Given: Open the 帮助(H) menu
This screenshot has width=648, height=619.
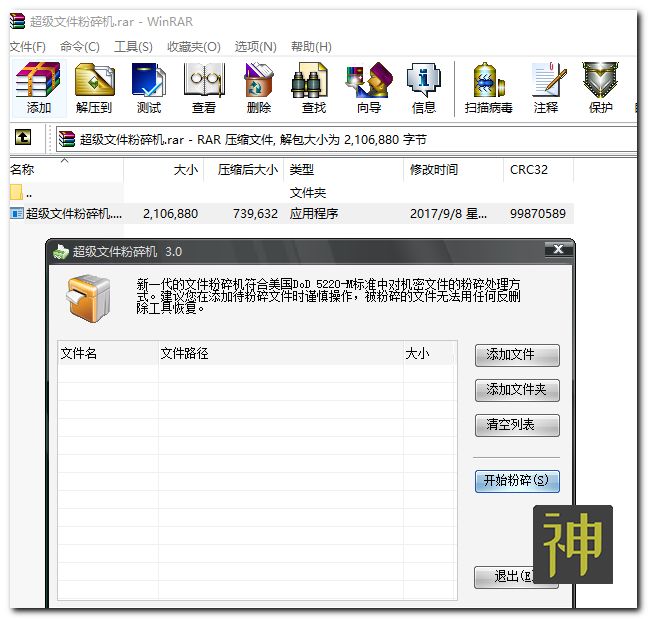Looking at the screenshot, I should click(x=311, y=46).
